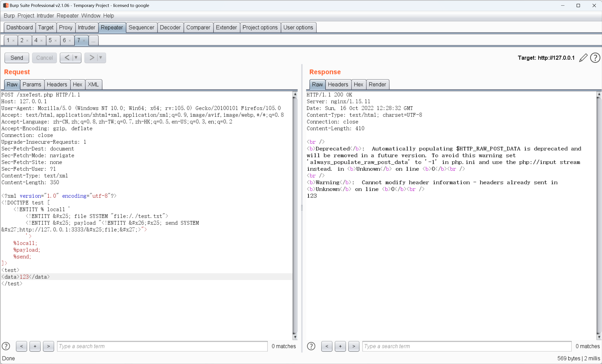602x364 pixels.
Task: Click Target: http://127.0.0.1 label
Action: tap(546, 58)
